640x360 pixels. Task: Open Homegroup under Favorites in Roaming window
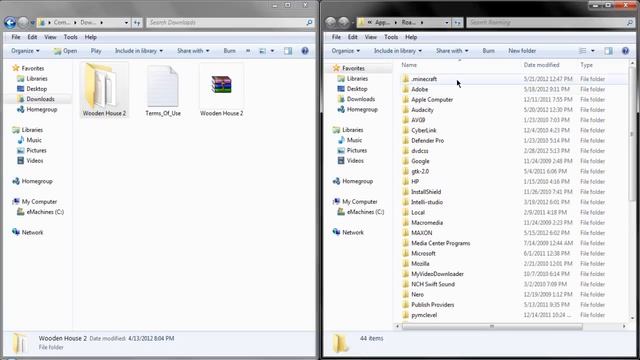362,109
